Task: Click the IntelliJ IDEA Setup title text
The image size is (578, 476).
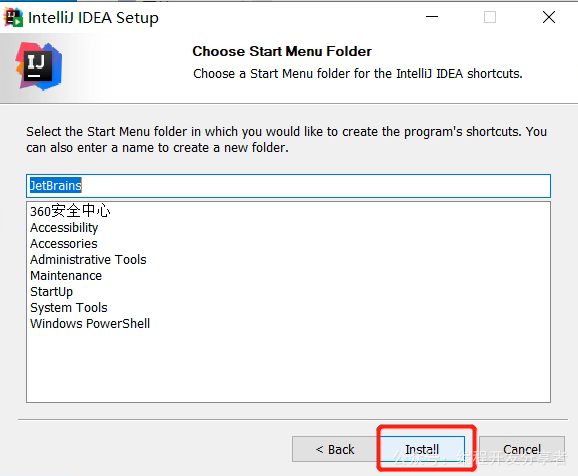Action: 93,18
